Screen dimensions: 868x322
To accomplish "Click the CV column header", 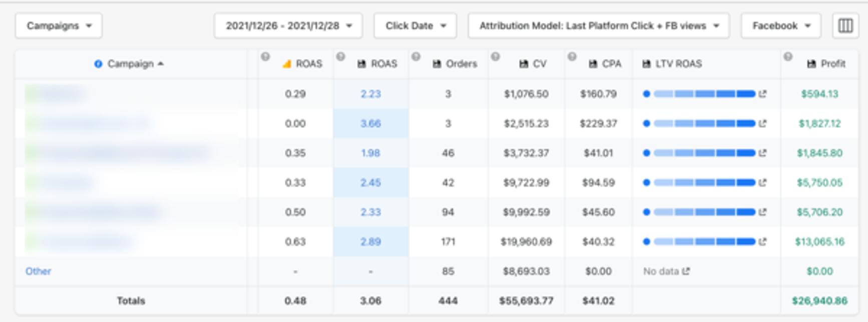I will tap(533, 64).
